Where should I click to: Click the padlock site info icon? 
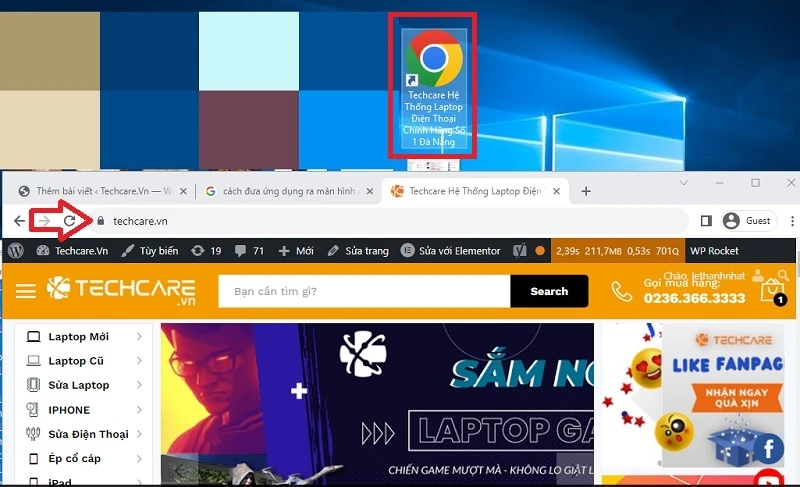[x=99, y=221]
